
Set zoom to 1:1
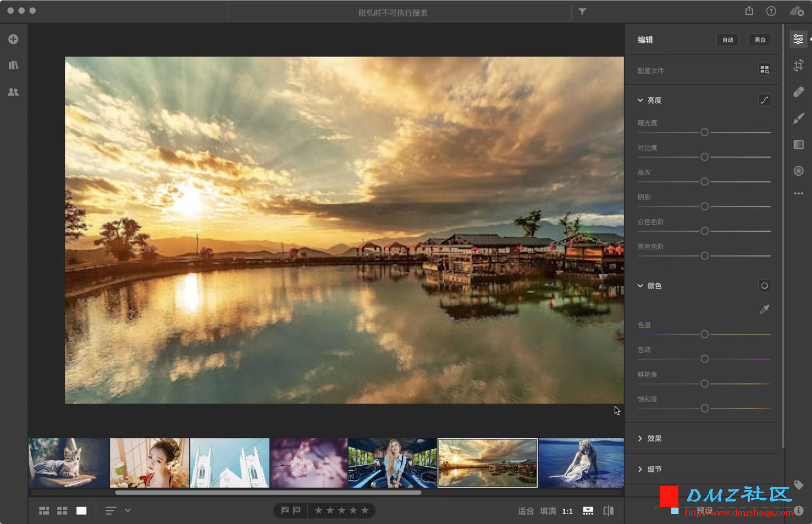[x=567, y=511]
